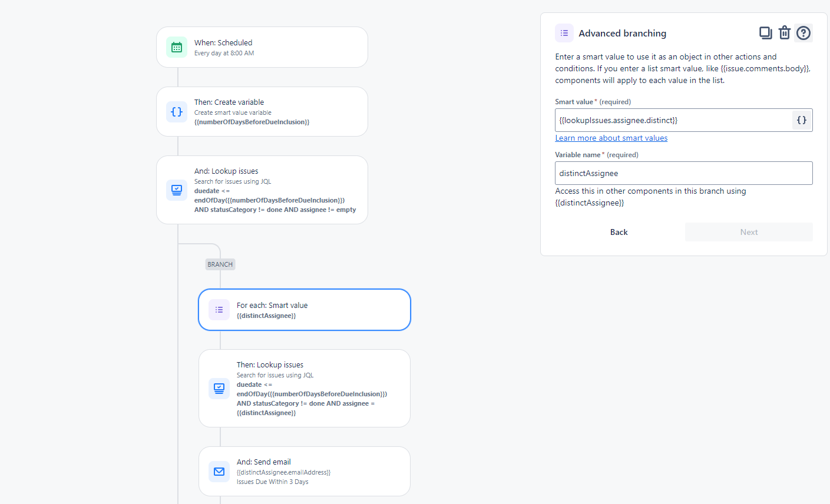The width and height of the screenshot is (830, 504).
Task: Delete the Advanced branching component via trash icon
Action: click(785, 33)
